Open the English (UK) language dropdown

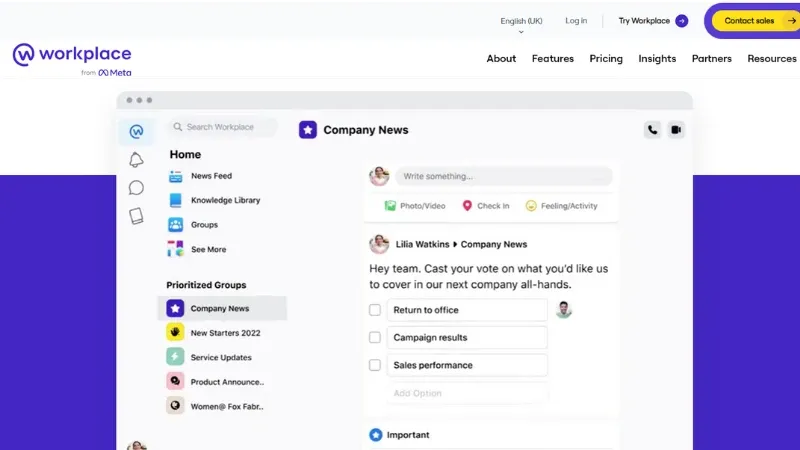pos(521,24)
